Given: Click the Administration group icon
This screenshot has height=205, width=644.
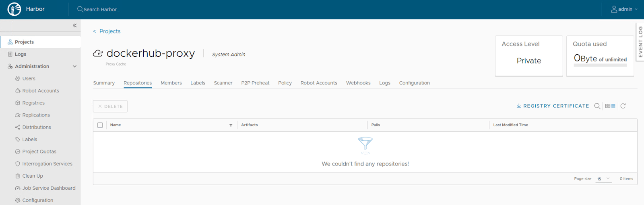Looking at the screenshot, I should 10,66.
